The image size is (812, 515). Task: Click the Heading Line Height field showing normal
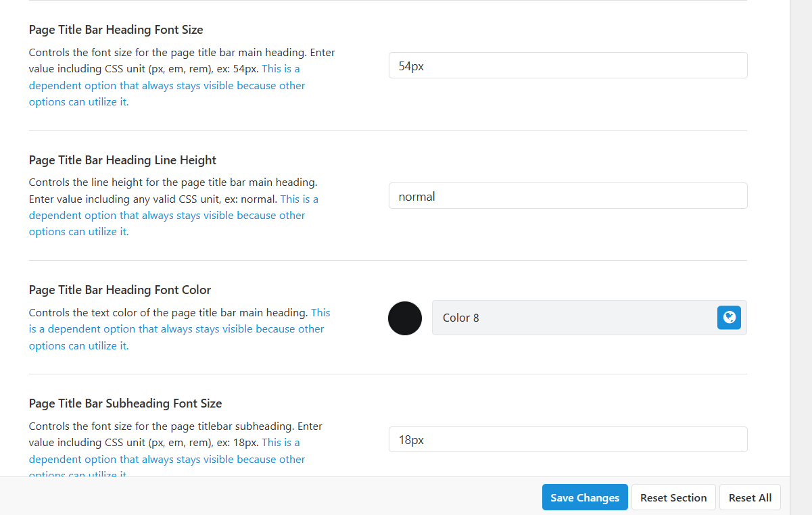tap(568, 196)
